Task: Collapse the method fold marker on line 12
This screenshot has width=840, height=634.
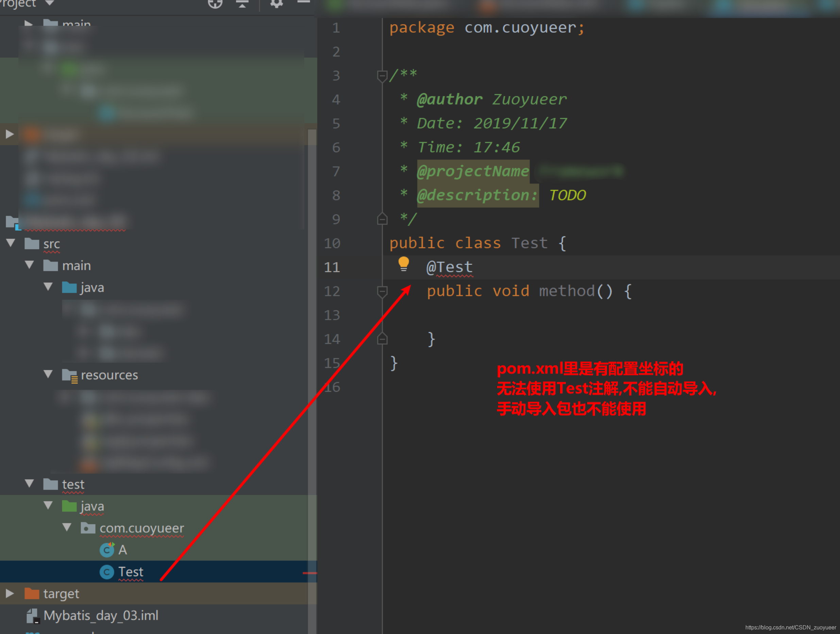Action: (382, 292)
